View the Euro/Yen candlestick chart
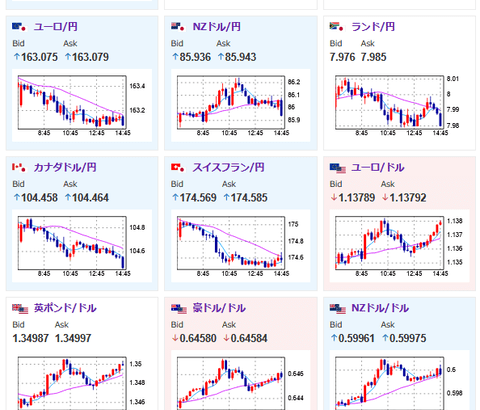Viewport: 480px width, 410px height. [x=82, y=105]
